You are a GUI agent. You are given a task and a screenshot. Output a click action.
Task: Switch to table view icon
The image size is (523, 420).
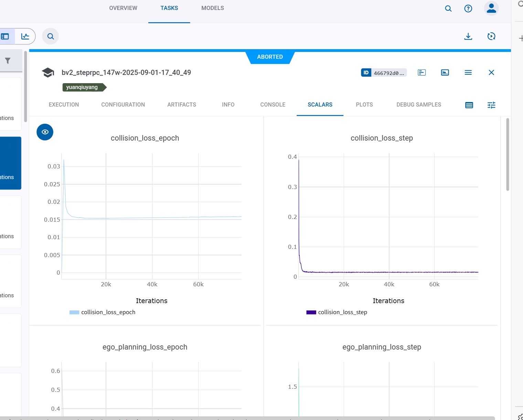(x=5, y=36)
